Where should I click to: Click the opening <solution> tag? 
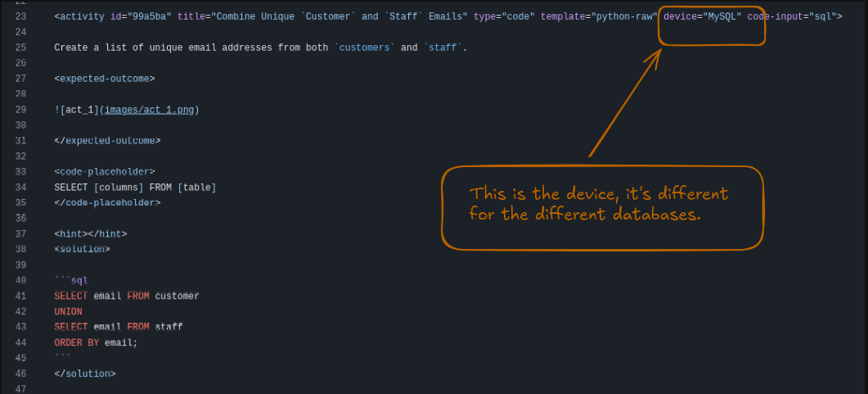click(x=82, y=249)
